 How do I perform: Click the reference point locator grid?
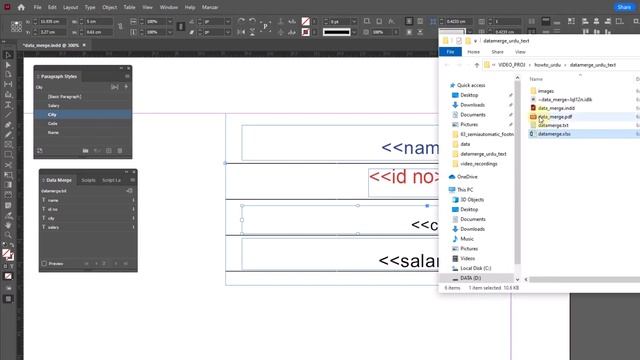16,27
